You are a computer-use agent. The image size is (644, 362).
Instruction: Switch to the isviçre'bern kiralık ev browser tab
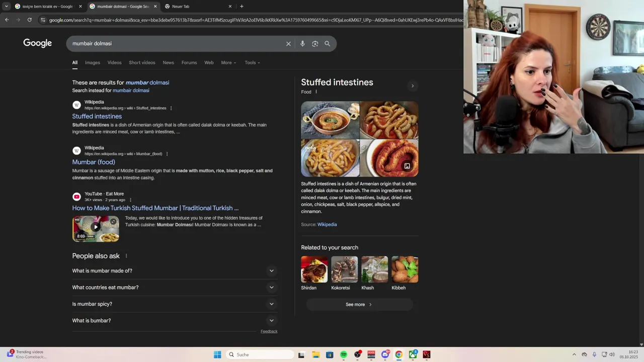click(x=48, y=7)
